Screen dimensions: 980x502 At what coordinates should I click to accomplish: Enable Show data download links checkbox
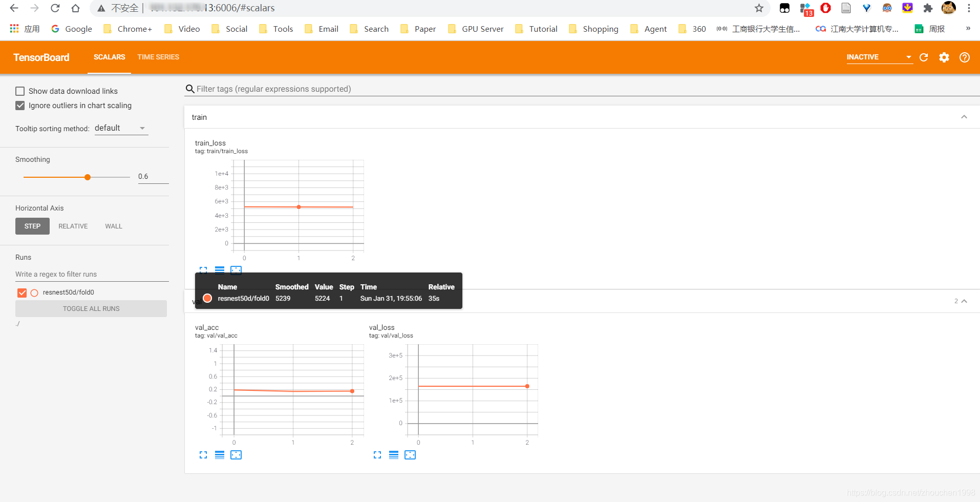coord(20,91)
